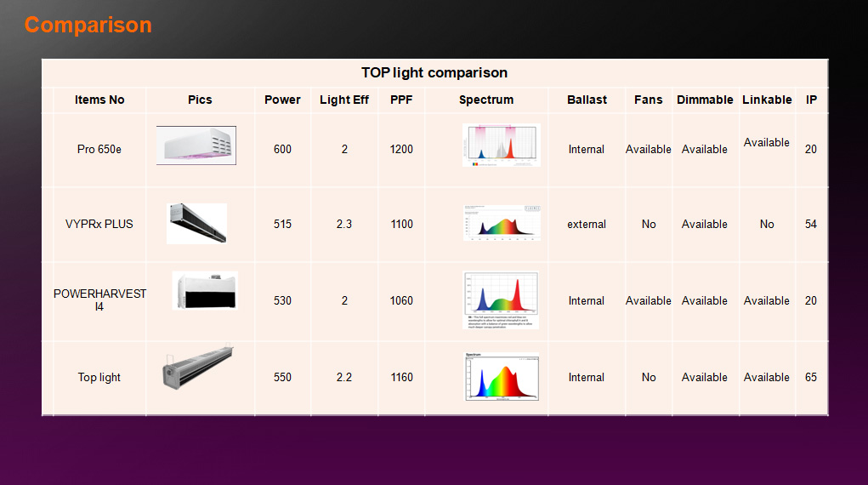Select power value 550
868x485 pixels.
(x=282, y=377)
